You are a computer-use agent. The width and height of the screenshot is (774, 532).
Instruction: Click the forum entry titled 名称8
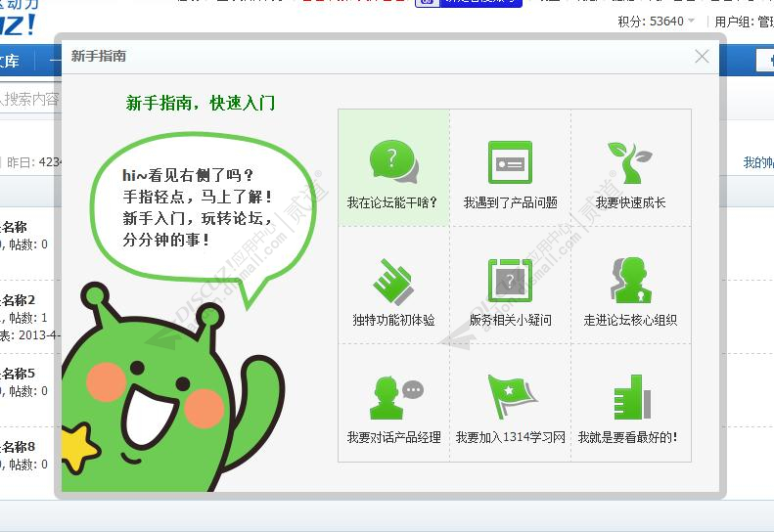click(x=19, y=447)
